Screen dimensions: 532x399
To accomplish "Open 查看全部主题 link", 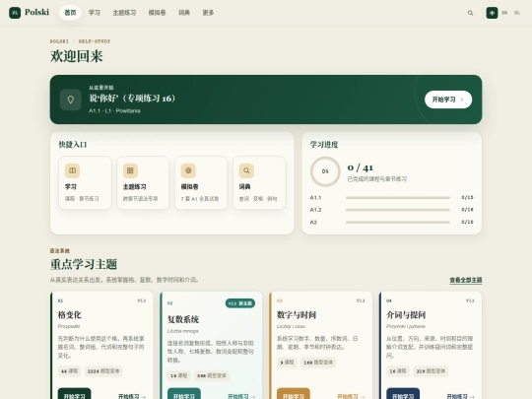I will point(466,280).
